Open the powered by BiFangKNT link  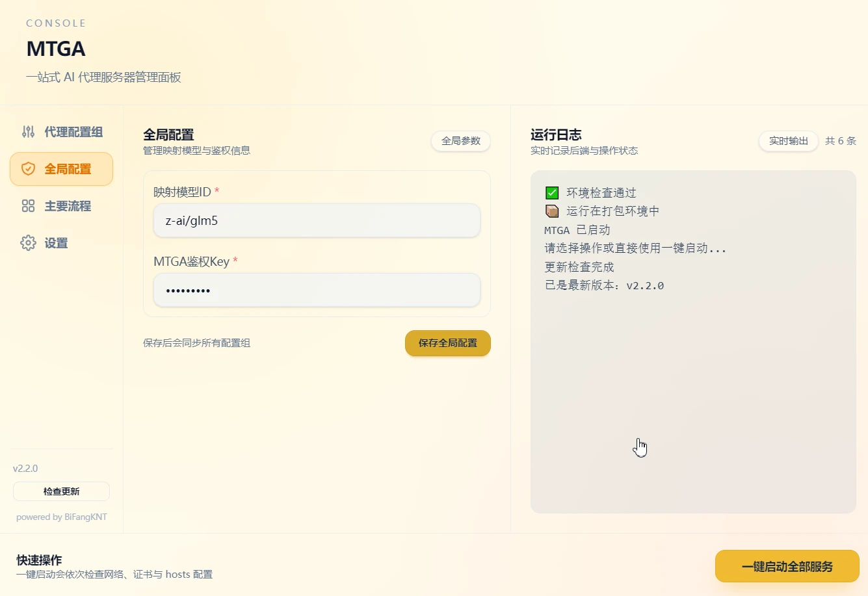pyautogui.click(x=62, y=517)
